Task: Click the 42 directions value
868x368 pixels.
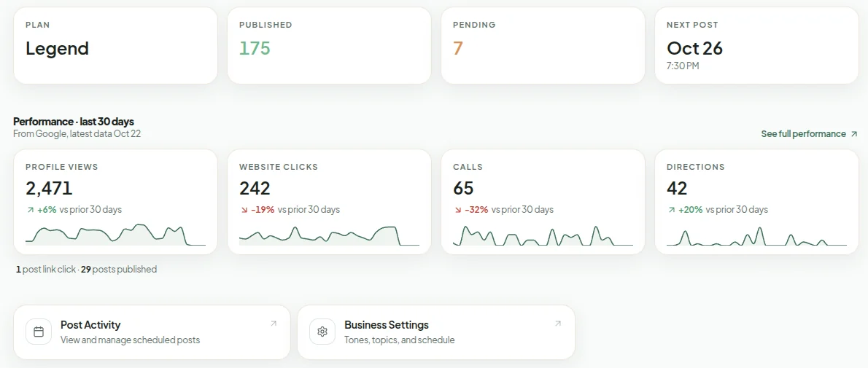Action: coord(677,189)
